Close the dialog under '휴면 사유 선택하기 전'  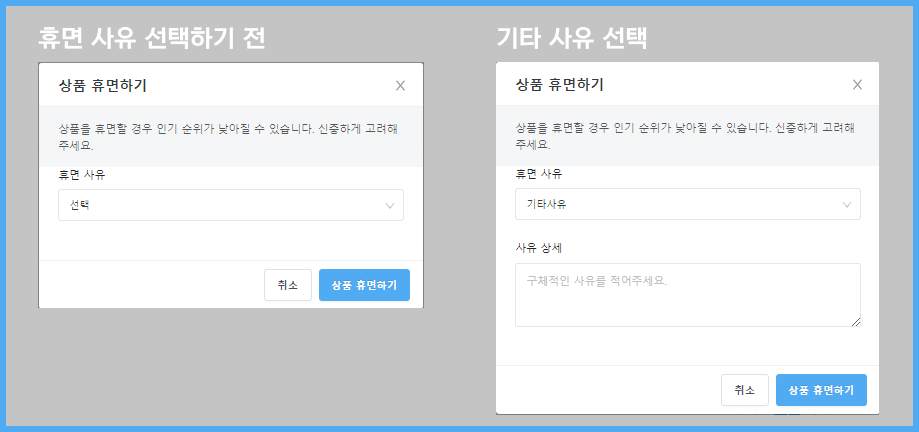click(x=400, y=85)
